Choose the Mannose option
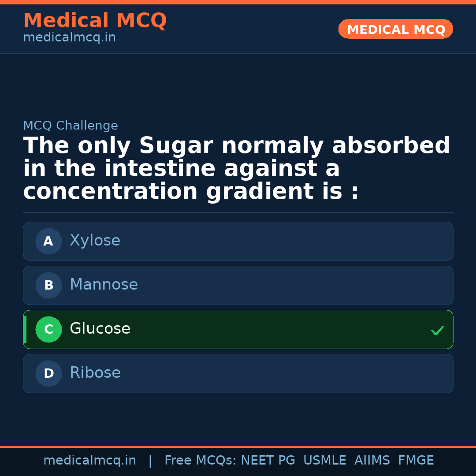476x476 pixels. tap(104, 285)
